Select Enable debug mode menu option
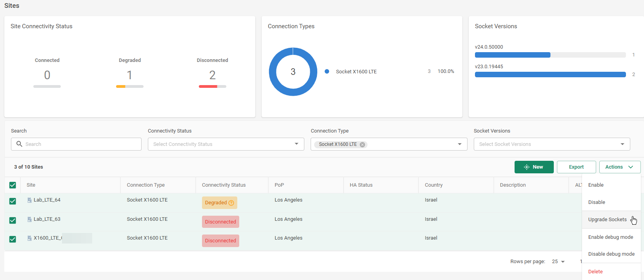 610,237
